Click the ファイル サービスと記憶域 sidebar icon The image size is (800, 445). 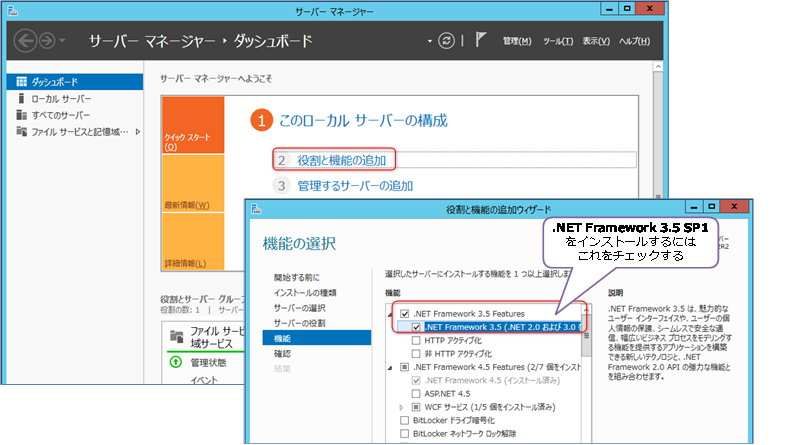tap(21, 132)
